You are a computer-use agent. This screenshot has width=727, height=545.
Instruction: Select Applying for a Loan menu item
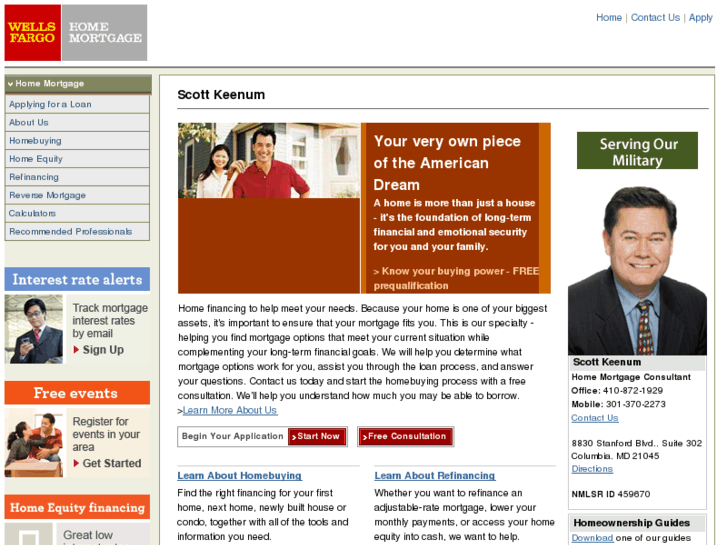77,104
